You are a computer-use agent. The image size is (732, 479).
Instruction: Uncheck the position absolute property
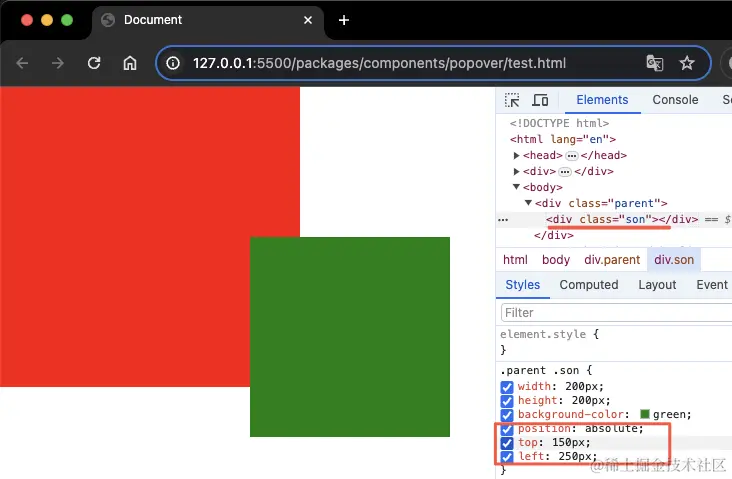507,429
